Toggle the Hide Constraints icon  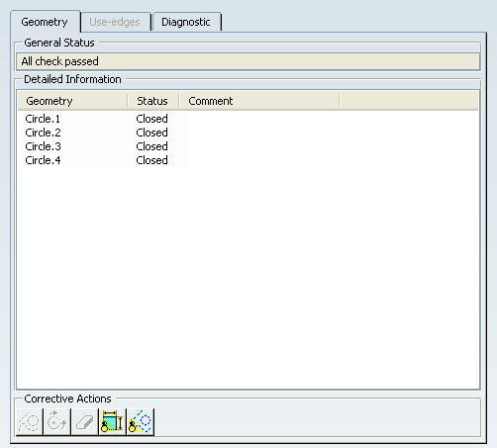pyautogui.click(x=113, y=422)
